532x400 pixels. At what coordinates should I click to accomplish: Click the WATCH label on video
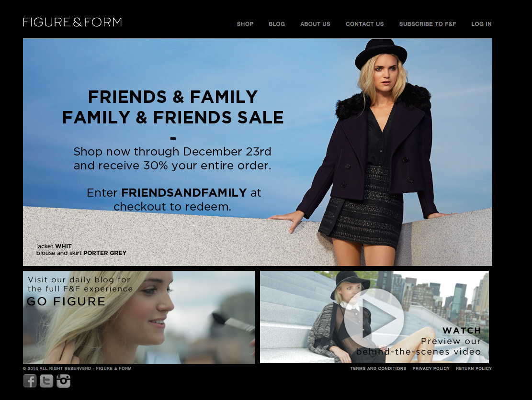462,331
